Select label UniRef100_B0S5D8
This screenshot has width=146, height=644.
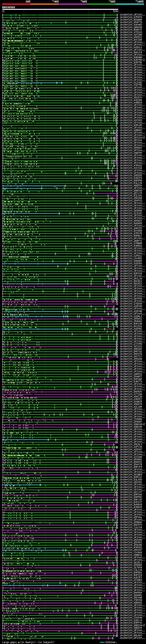click(131, 231)
